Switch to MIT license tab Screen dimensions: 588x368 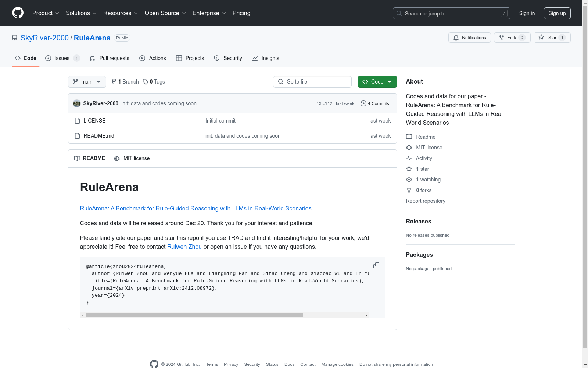click(x=132, y=158)
